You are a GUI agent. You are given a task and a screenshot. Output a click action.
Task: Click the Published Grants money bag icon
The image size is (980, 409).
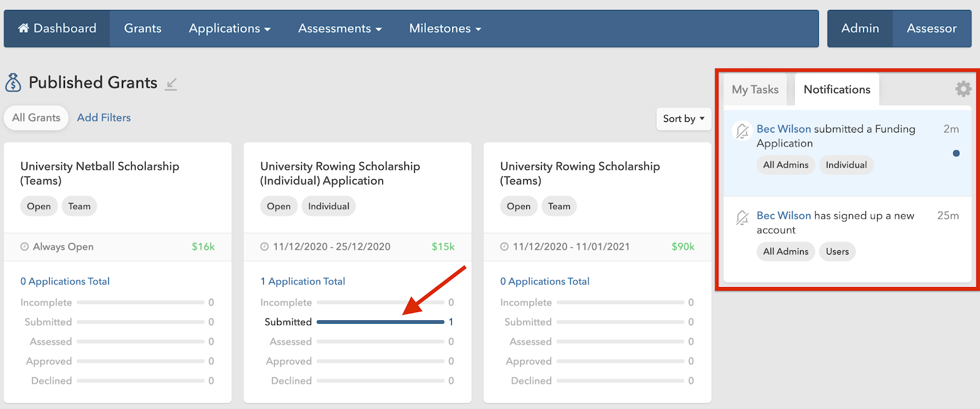(13, 83)
